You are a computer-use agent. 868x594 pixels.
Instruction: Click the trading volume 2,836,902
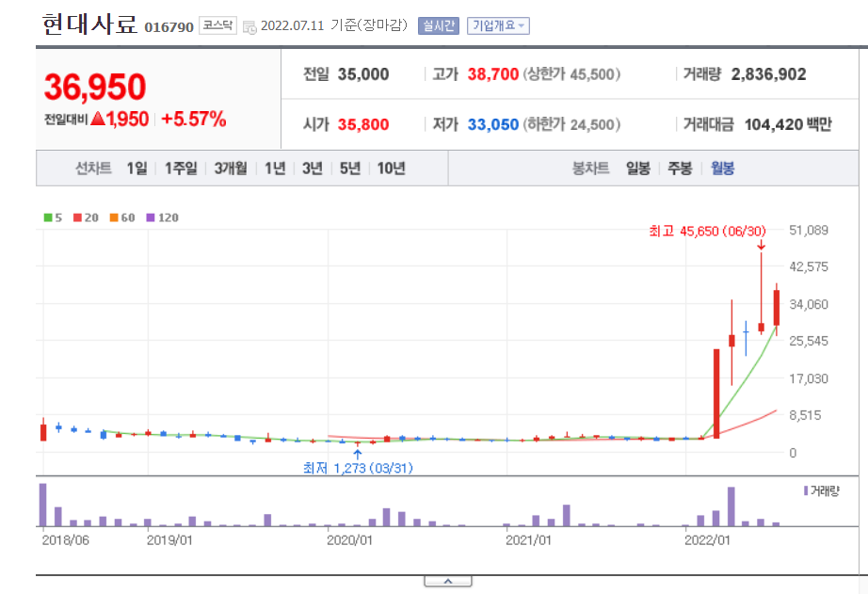tap(768, 74)
